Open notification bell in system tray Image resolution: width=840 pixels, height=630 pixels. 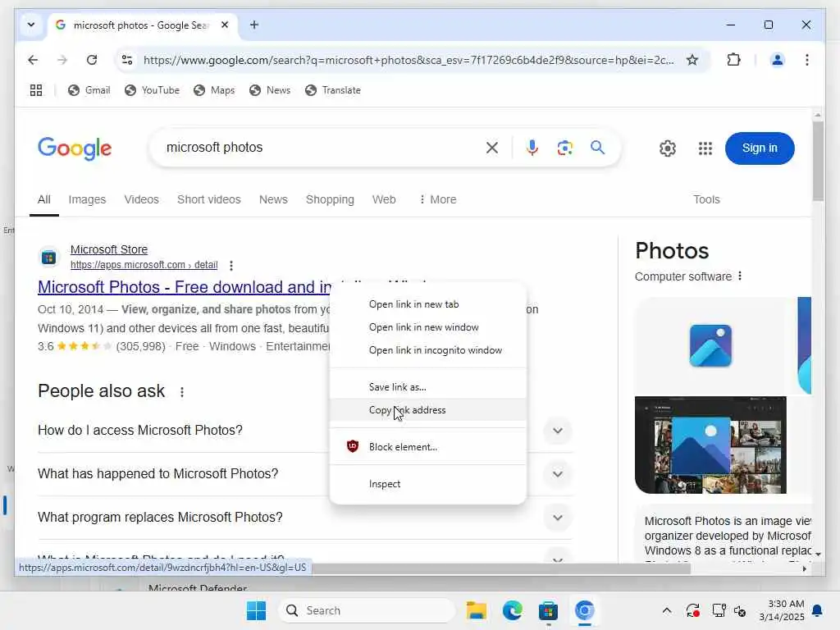(818, 610)
